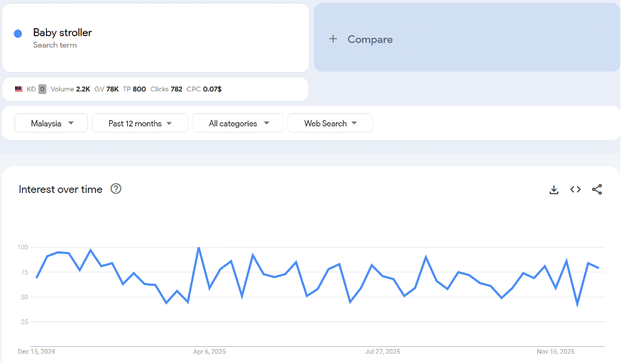Click the blue dot beside Baby stroller
This screenshot has height=364, width=621.
tap(18, 34)
